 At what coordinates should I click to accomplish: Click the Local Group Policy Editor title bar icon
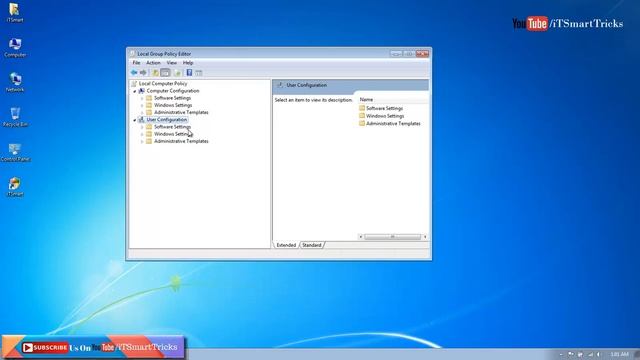[x=132, y=53]
